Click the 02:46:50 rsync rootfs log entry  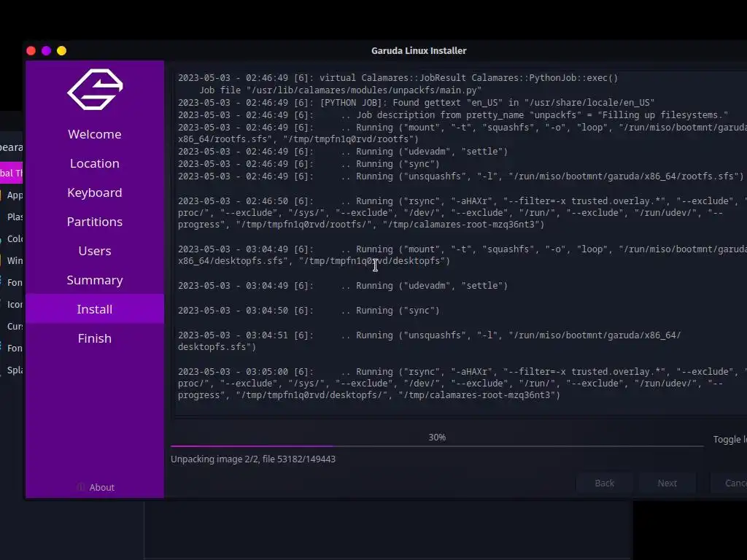point(462,213)
